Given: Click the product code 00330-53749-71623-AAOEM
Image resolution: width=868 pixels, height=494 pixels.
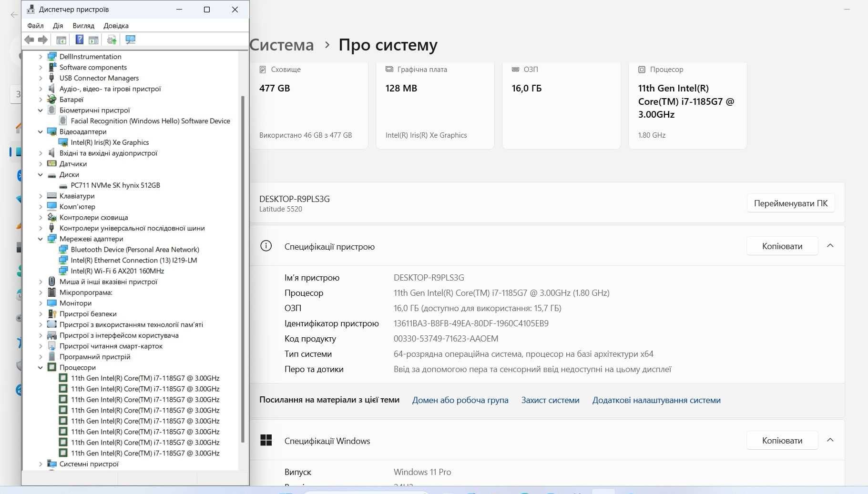Looking at the screenshot, I should (446, 339).
